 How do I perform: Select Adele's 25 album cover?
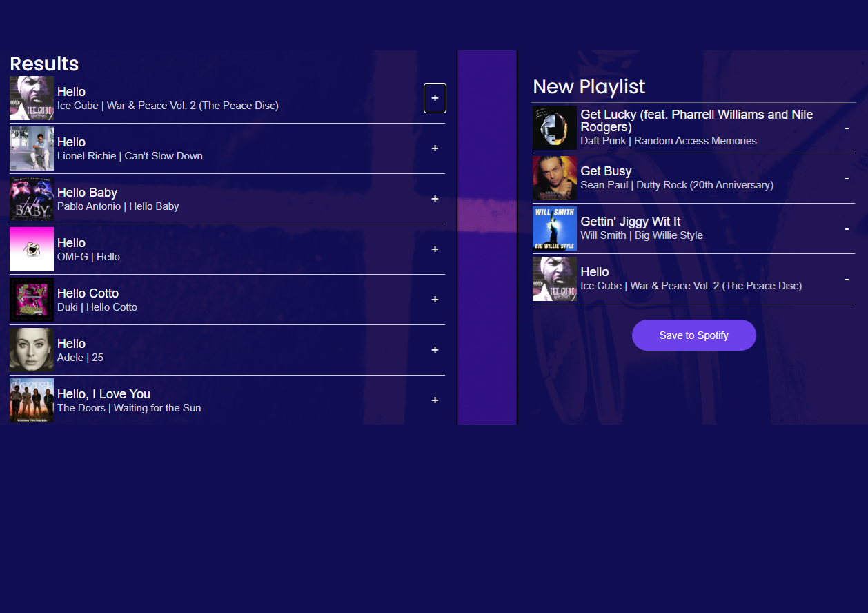[31, 350]
